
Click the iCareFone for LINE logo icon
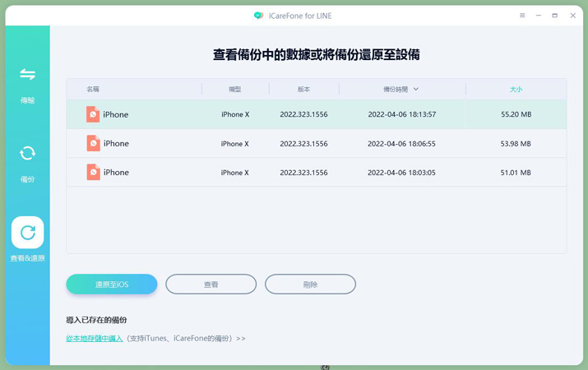click(258, 16)
